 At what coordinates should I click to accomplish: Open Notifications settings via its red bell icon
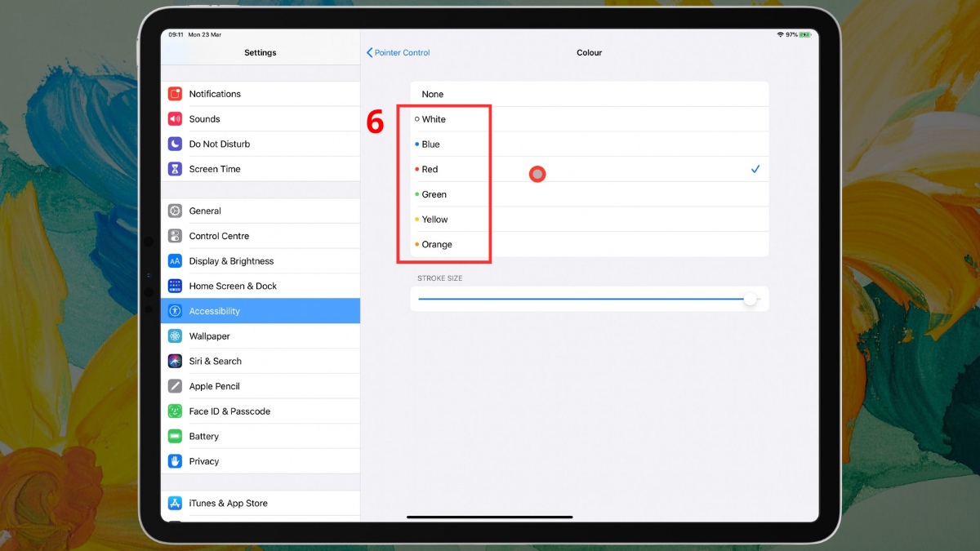(x=174, y=93)
